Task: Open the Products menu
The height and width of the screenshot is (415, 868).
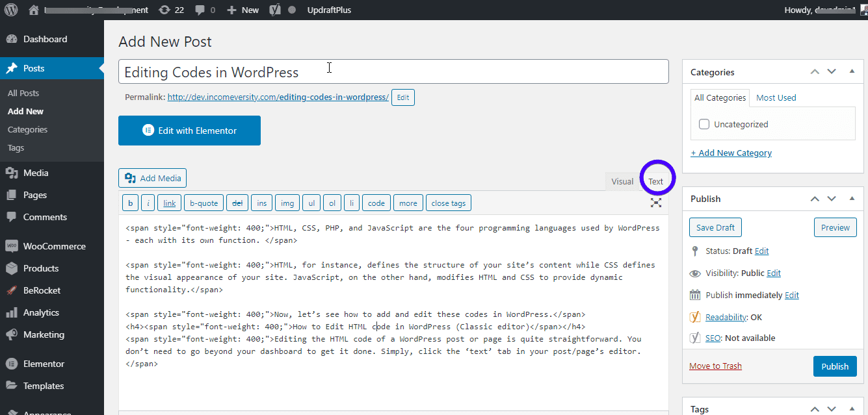Action: [x=52, y=268]
